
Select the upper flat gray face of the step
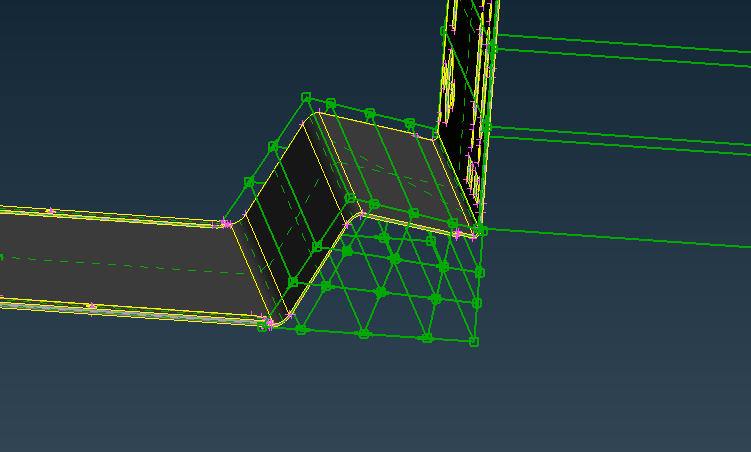390,165
